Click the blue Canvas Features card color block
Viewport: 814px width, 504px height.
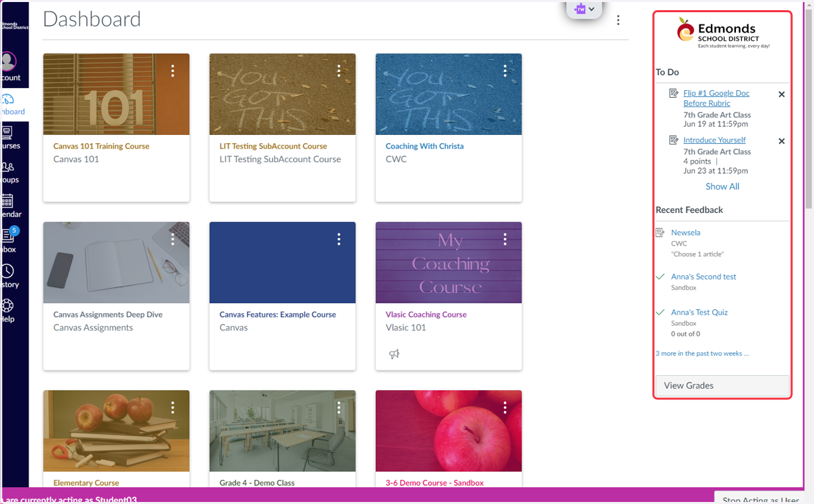(x=282, y=263)
